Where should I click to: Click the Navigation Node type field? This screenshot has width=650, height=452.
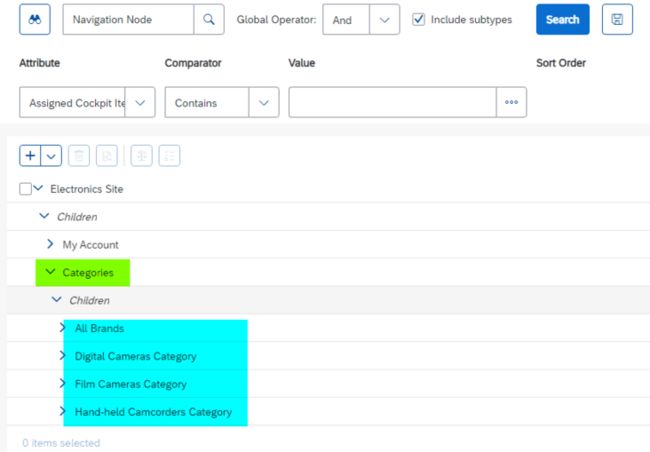[128, 19]
